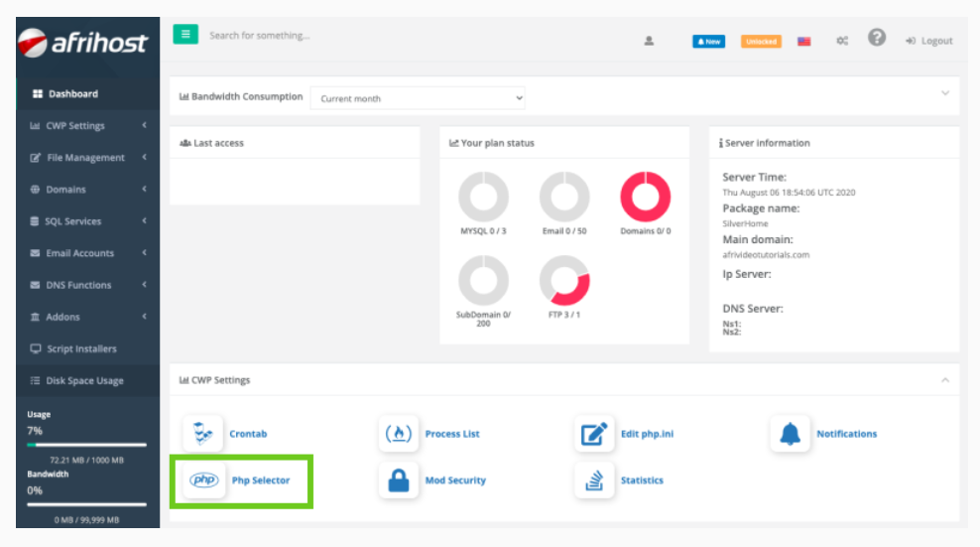Click the help question mark icon

pos(876,38)
